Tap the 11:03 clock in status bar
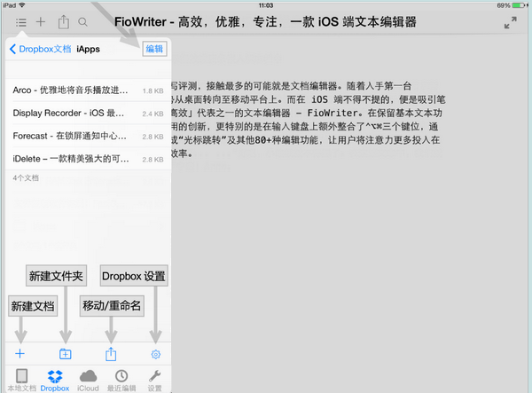 click(x=266, y=5)
